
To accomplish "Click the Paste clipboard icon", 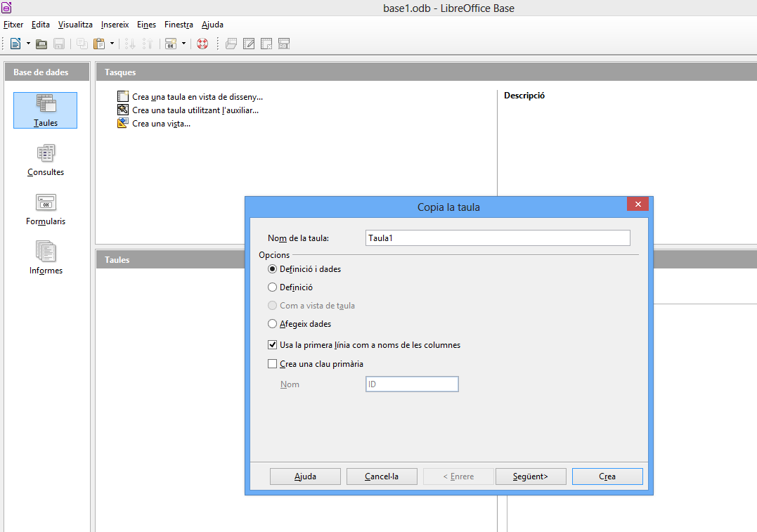I will [x=99, y=44].
